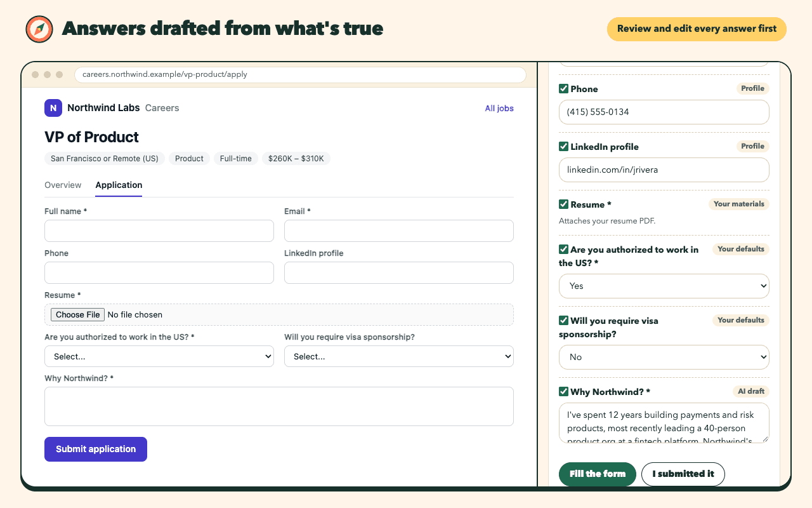This screenshot has height=508, width=812.
Task: Click the I submitted it button
Action: [x=683, y=474]
